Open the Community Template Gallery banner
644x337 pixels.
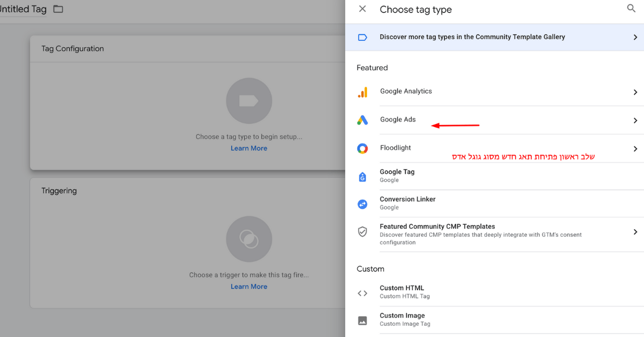[472, 37]
